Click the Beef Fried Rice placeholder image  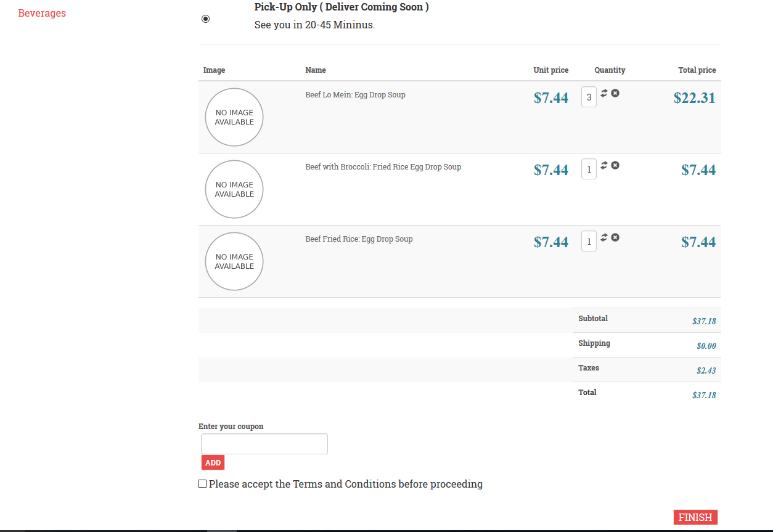[x=234, y=261]
